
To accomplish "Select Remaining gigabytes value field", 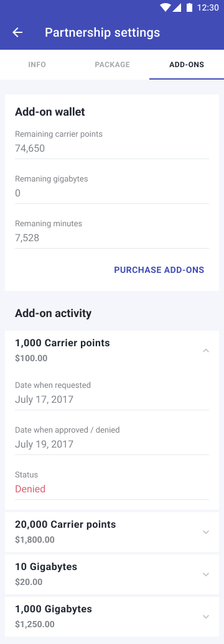I will tap(112, 189).
